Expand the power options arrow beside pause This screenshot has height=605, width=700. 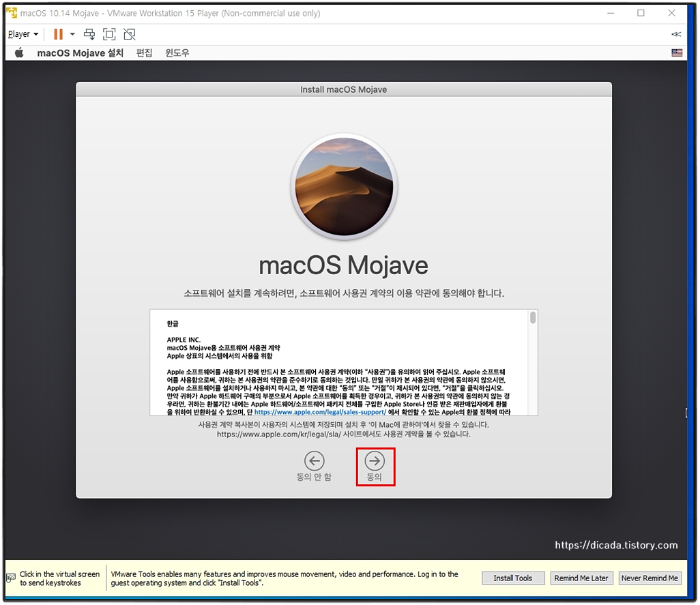[x=72, y=34]
